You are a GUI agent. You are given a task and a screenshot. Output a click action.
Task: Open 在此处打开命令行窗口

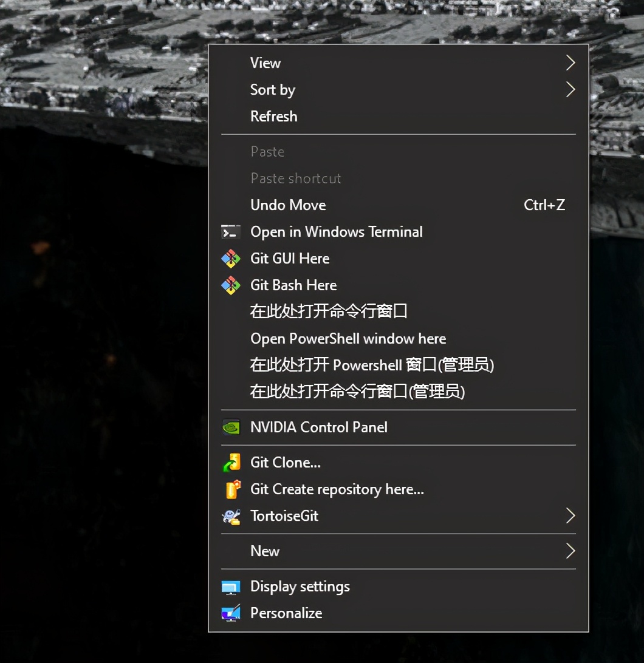click(330, 311)
